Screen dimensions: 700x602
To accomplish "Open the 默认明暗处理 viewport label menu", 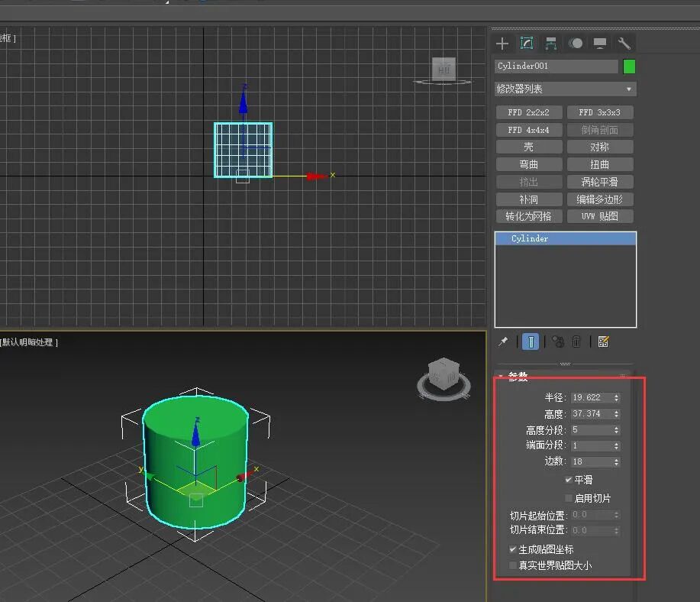I will click(x=28, y=342).
